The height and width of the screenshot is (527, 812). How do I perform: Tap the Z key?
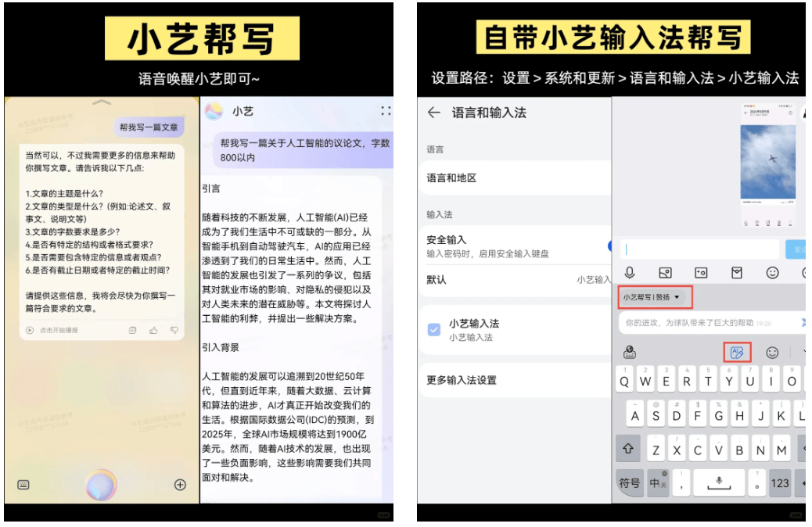click(x=656, y=449)
